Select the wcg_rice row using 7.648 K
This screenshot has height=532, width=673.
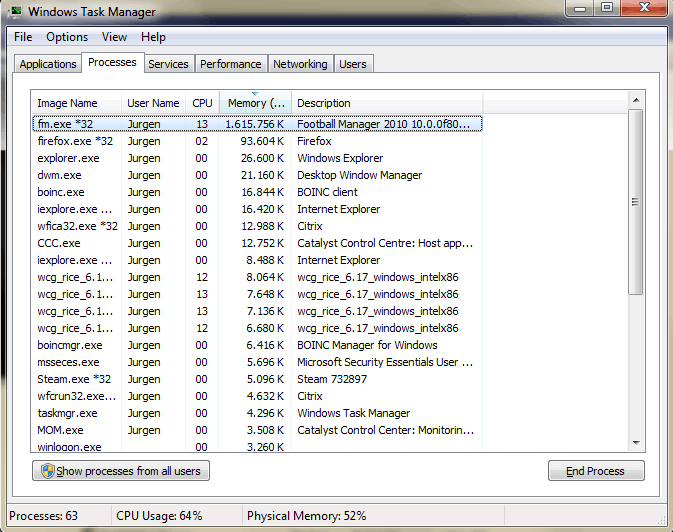[x=257, y=294]
